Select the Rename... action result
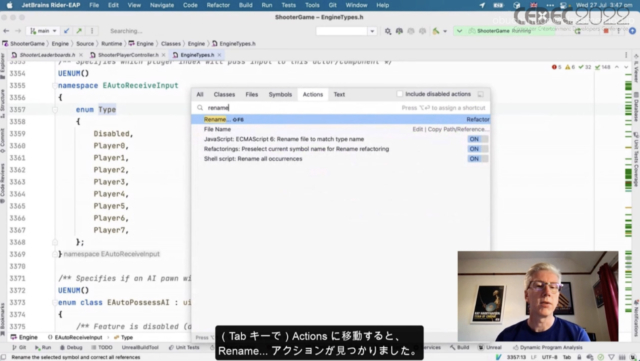The width and height of the screenshot is (640, 361). point(340,119)
